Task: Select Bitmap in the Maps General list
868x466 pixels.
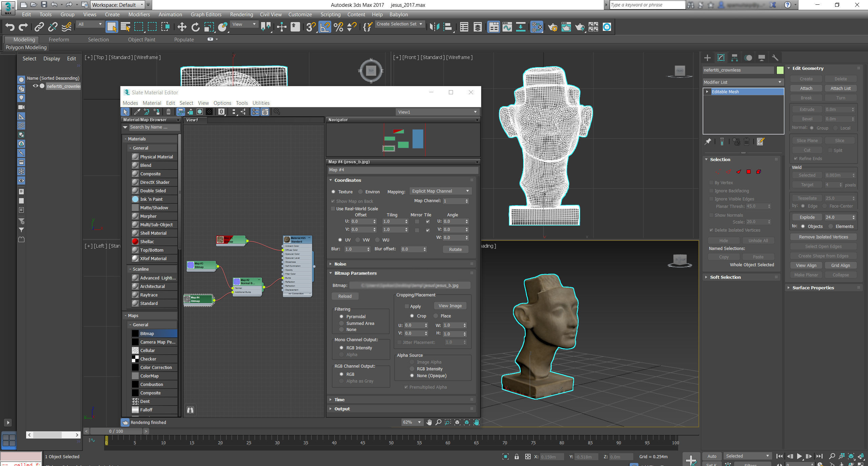Action: [154, 333]
